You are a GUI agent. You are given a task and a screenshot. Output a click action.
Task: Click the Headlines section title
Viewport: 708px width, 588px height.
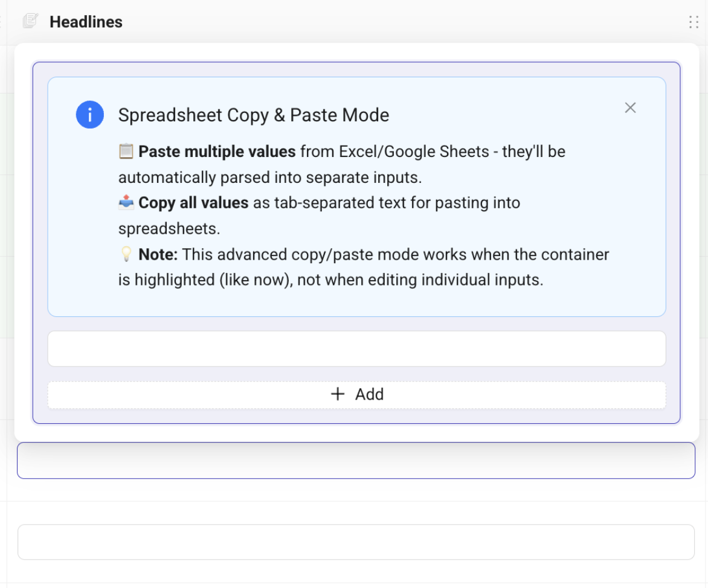pyautogui.click(x=86, y=22)
